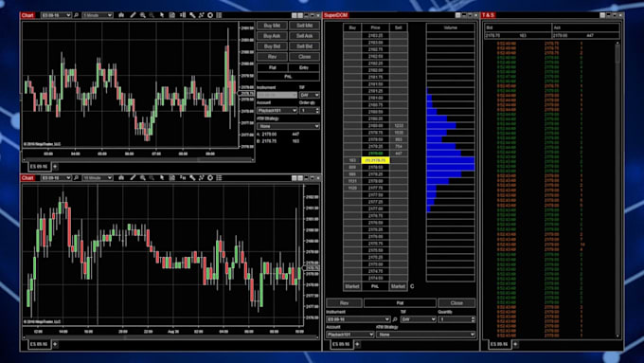Click SuperDOM buy-side Market button
644x363 pixels.
[352, 286]
